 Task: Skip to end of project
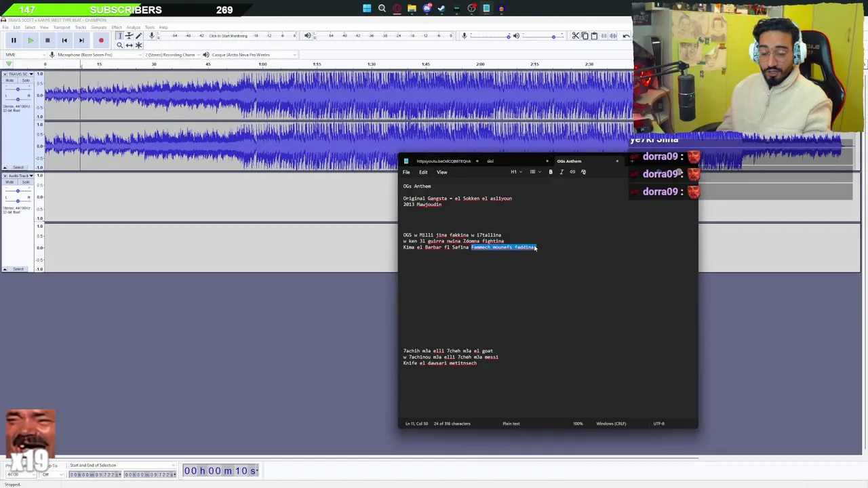coord(81,41)
